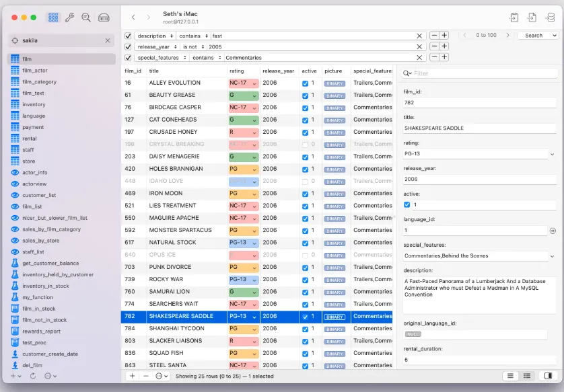Image resolution: width=564 pixels, height=392 pixels.
Task: Toggle the right sidebar panel icon
Action: (x=548, y=376)
